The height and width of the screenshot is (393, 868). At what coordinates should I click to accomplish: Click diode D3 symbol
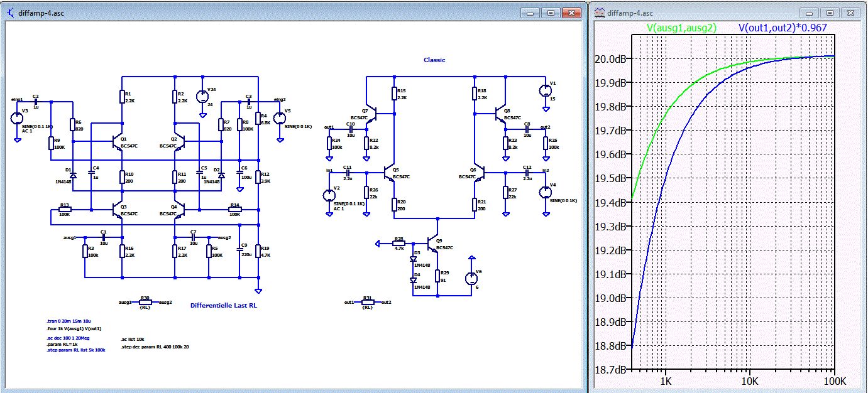click(414, 259)
